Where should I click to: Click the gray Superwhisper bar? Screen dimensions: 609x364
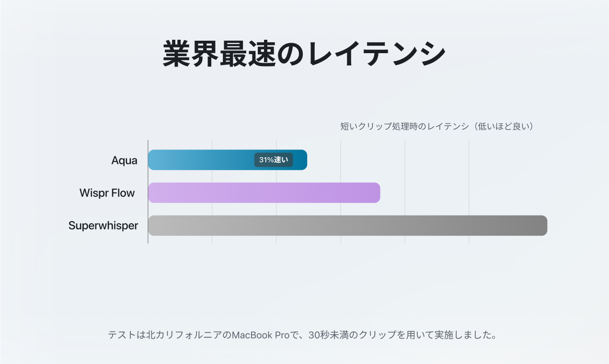[x=347, y=225]
